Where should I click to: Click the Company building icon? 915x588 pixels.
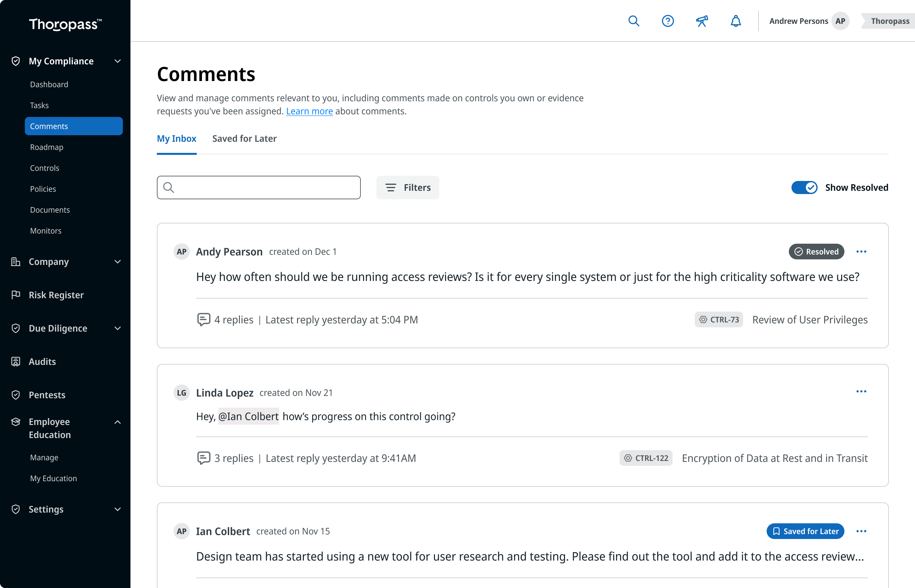coord(16,262)
